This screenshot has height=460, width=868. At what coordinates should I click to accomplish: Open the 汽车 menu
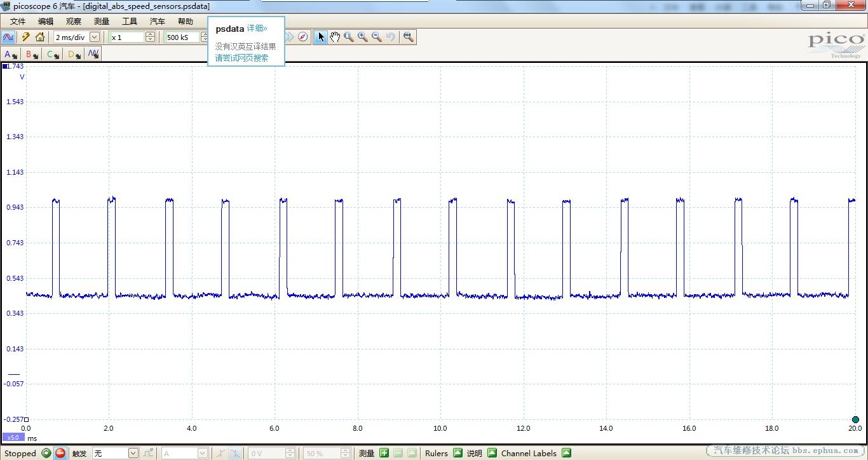pos(158,21)
